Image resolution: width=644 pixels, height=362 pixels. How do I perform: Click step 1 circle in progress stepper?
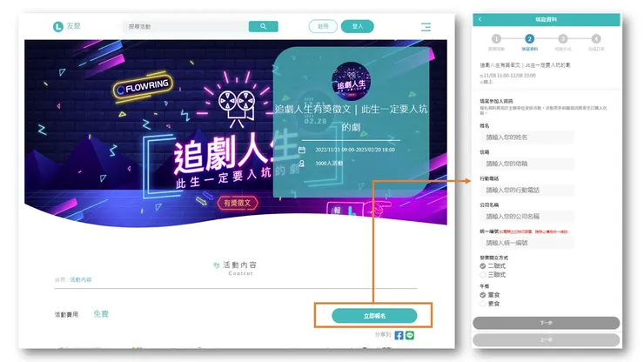496,38
